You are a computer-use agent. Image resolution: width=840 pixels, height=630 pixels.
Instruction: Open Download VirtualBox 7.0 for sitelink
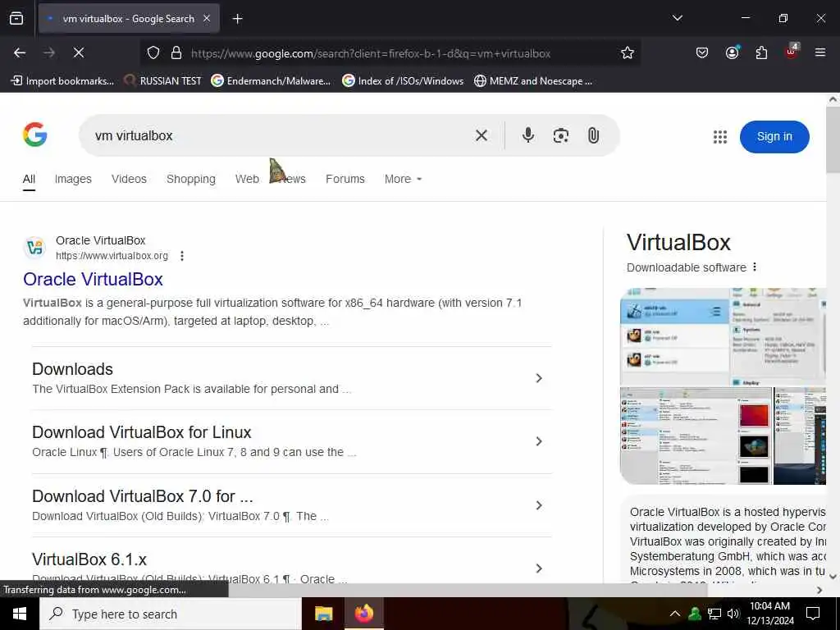tap(143, 496)
